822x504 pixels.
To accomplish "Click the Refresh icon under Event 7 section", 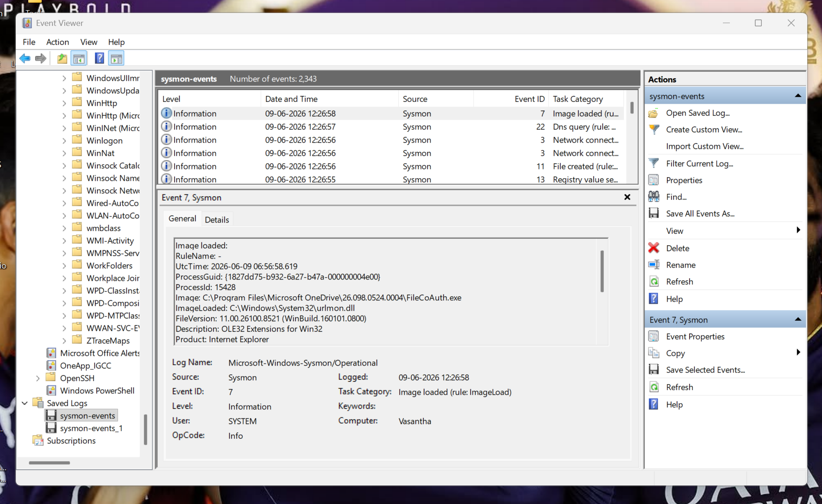I will click(654, 387).
